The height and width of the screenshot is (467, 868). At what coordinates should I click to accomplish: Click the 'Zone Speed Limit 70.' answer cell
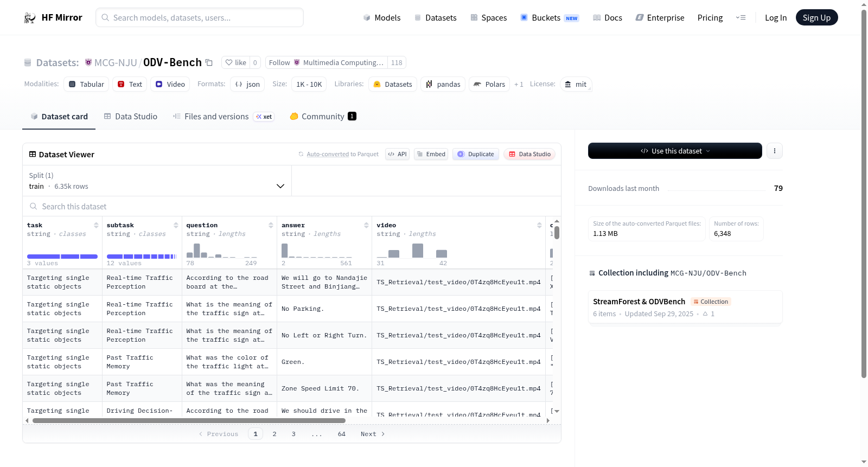[324, 388]
